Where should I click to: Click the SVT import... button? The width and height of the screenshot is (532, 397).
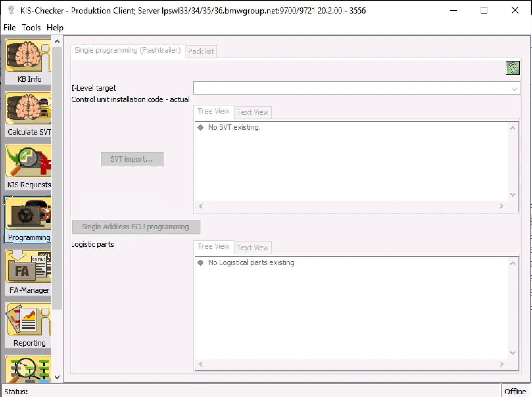[132, 159]
